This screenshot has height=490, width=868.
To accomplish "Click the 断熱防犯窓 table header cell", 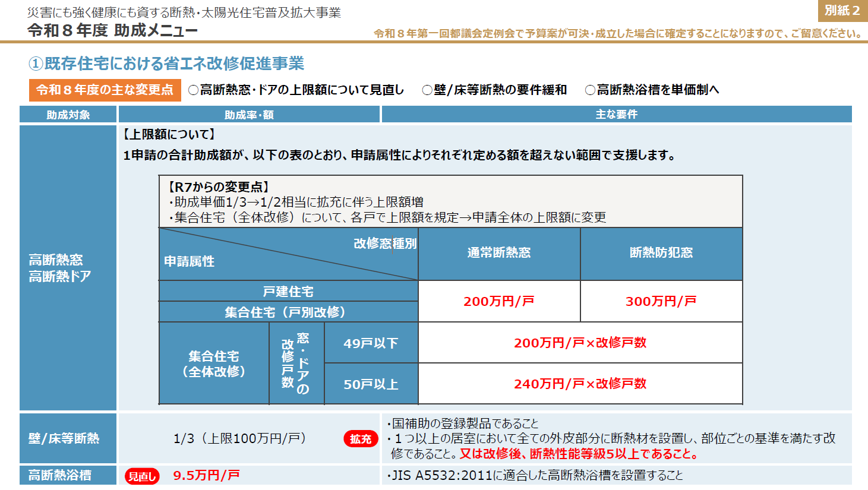I will 661,253.
